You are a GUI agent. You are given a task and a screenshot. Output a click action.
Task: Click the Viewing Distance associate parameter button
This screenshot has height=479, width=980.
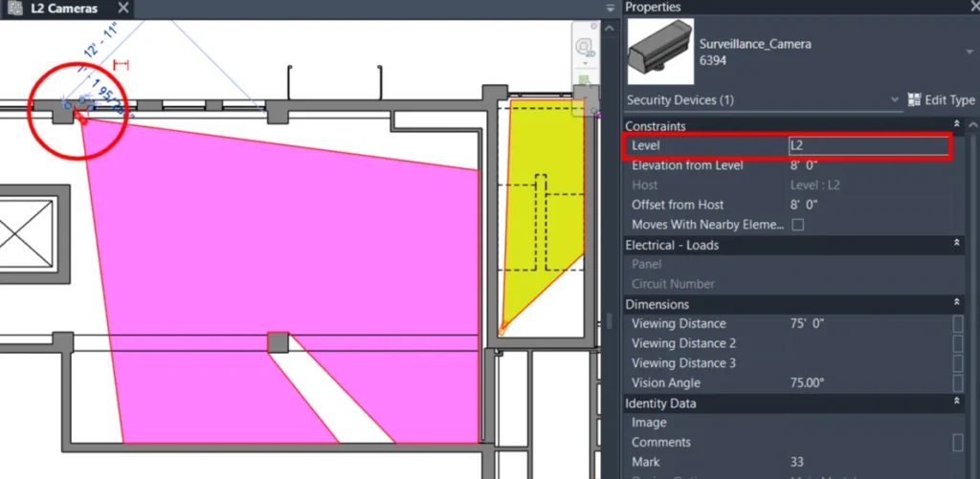pyautogui.click(x=958, y=323)
